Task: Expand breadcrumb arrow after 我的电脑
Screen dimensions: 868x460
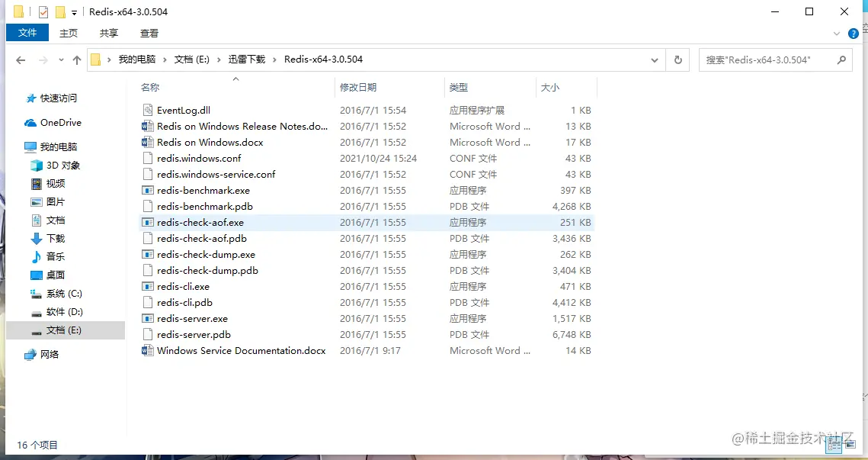Action: [x=165, y=60]
